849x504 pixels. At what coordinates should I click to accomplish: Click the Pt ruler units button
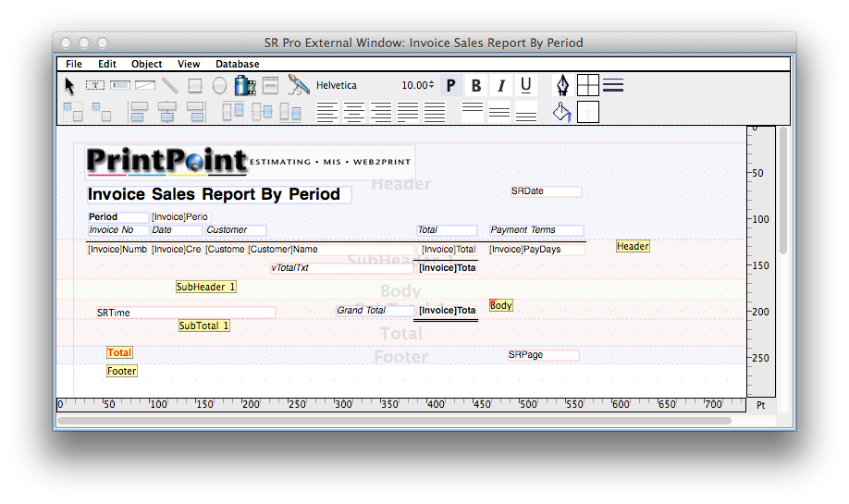click(x=761, y=405)
